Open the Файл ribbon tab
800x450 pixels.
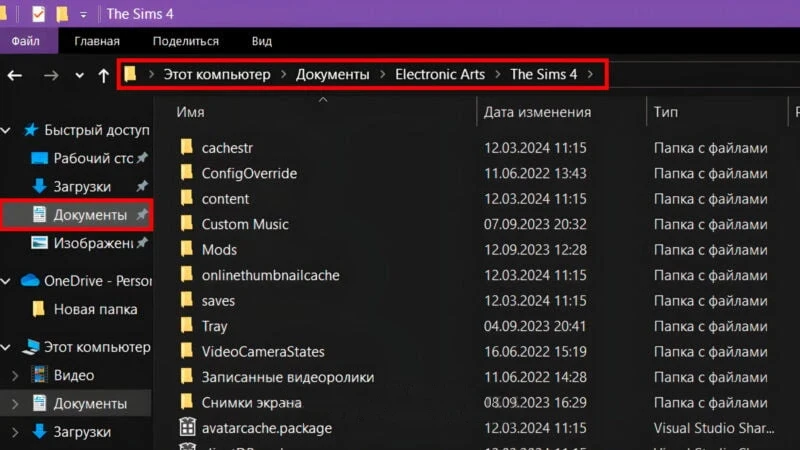click(26, 41)
